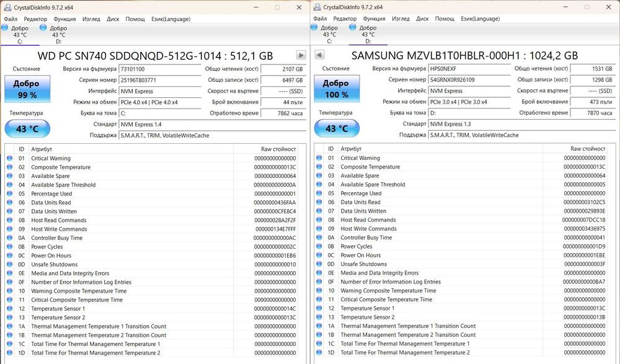Open the Диск menu in the right window
Screen dimensions: 620x364
click(422, 19)
